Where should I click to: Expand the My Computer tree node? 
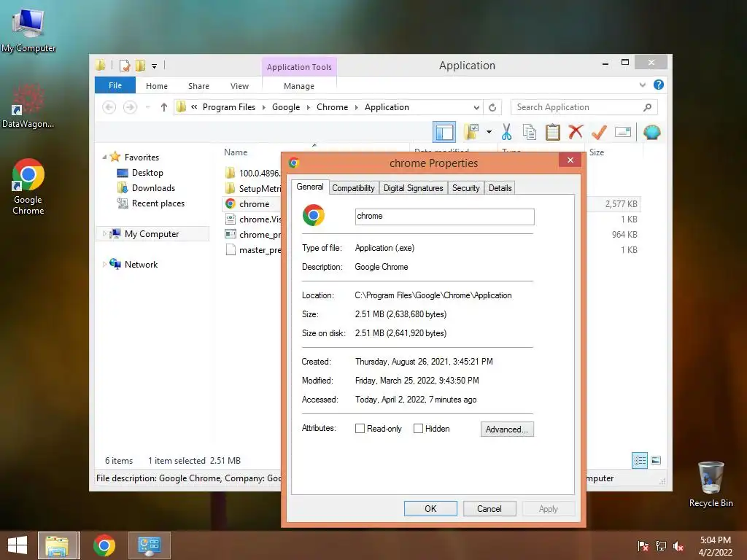point(104,234)
